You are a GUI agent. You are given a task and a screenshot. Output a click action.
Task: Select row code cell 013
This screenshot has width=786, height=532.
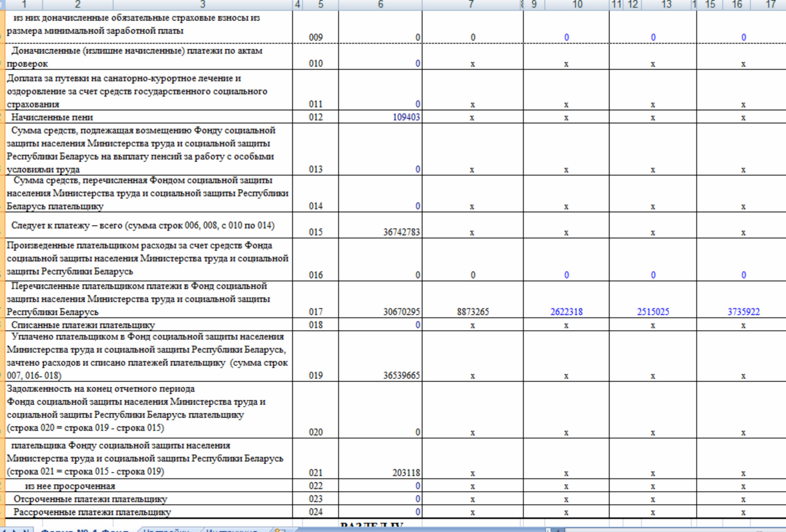click(316, 150)
